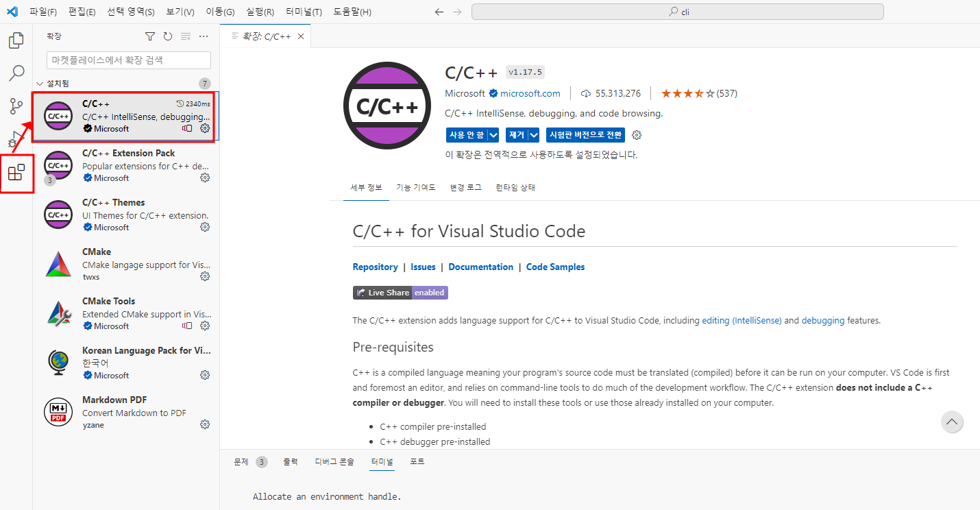The height and width of the screenshot is (510, 980).
Task: Clear extension search results icon
Action: coord(186,36)
